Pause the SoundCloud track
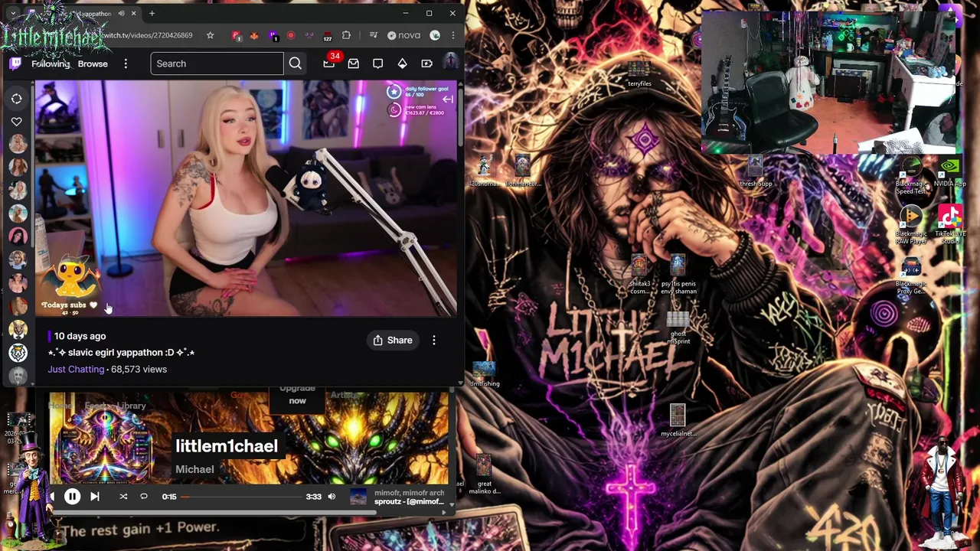 (x=72, y=497)
